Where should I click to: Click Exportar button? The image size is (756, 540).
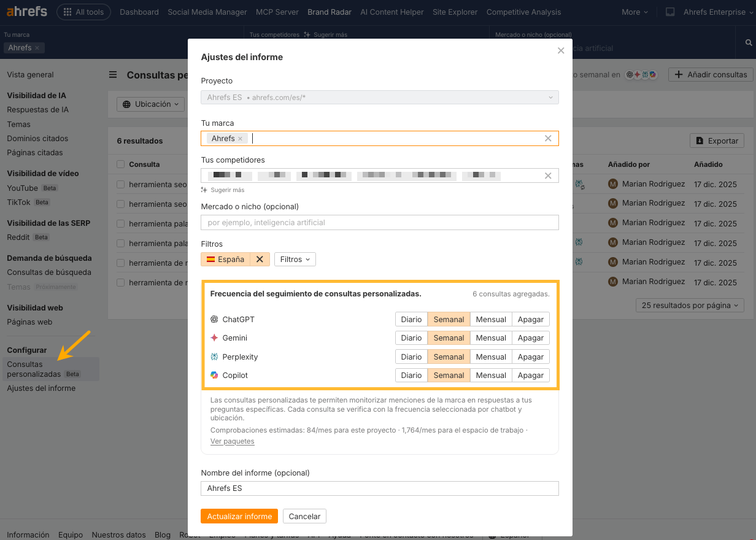pyautogui.click(x=717, y=141)
